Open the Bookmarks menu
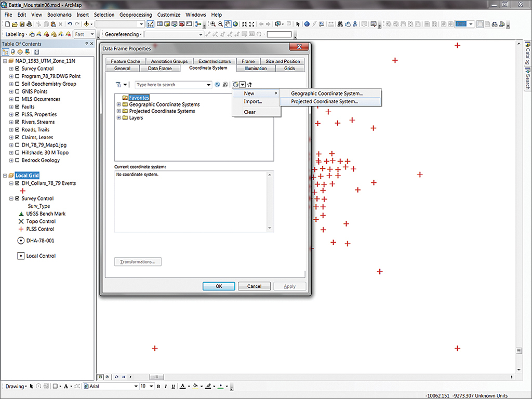 pos(59,15)
